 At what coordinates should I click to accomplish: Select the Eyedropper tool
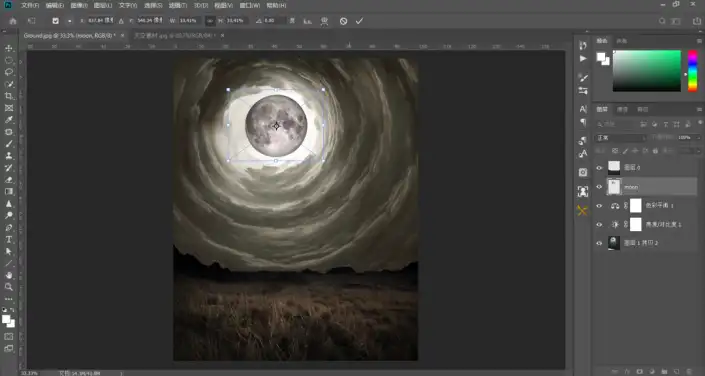point(9,120)
